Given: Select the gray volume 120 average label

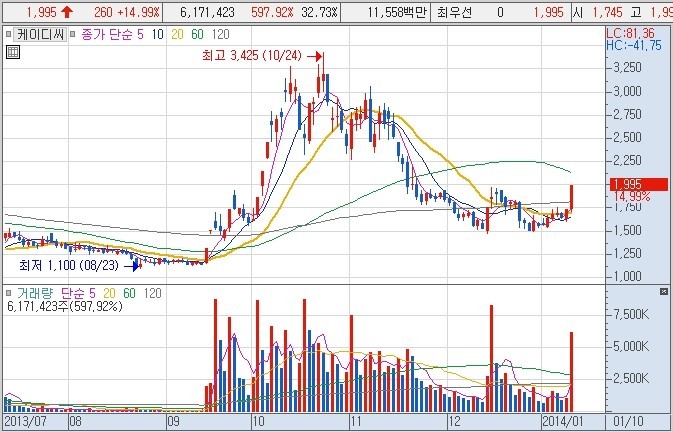Looking at the screenshot, I should 152,293.
